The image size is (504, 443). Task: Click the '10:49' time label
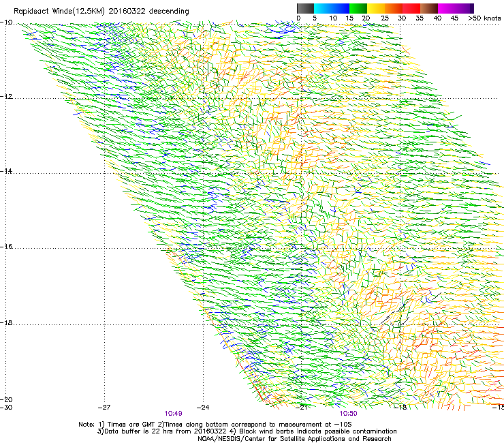coord(173,414)
